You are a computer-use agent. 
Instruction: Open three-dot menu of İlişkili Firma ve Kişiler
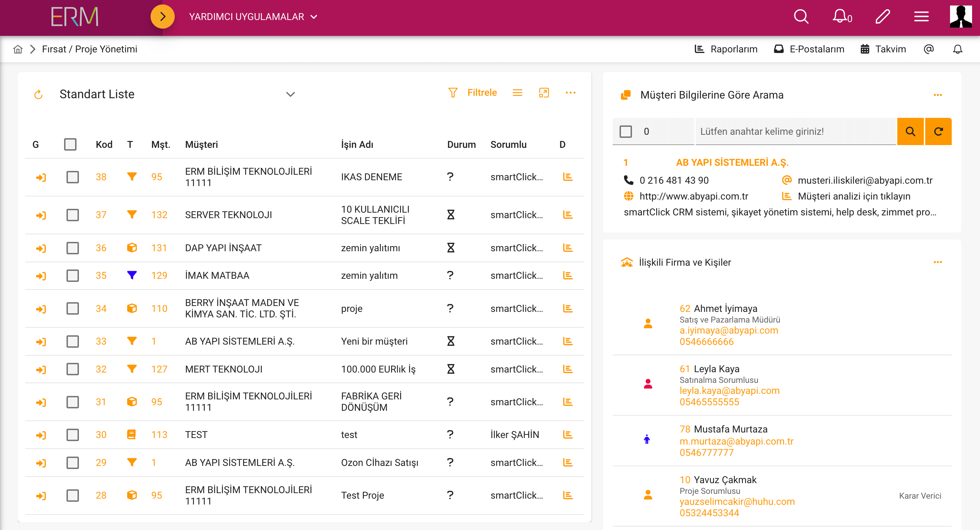pyautogui.click(x=937, y=263)
